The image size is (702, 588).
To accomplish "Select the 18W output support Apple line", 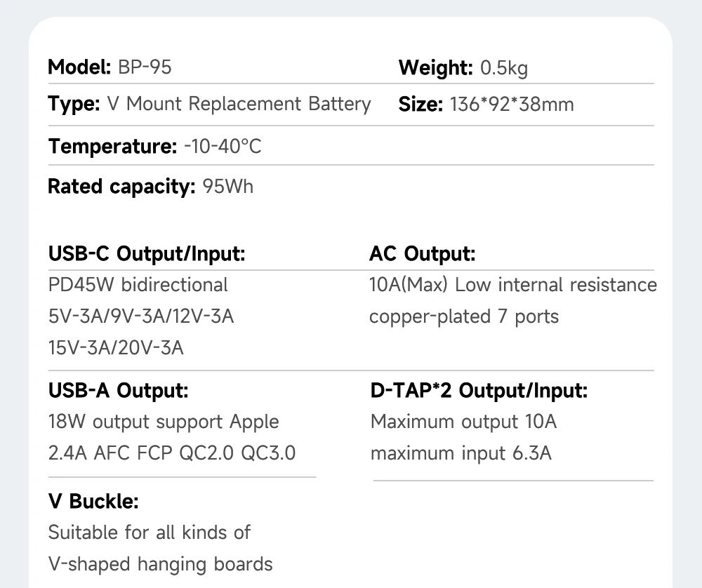I will tap(164, 422).
